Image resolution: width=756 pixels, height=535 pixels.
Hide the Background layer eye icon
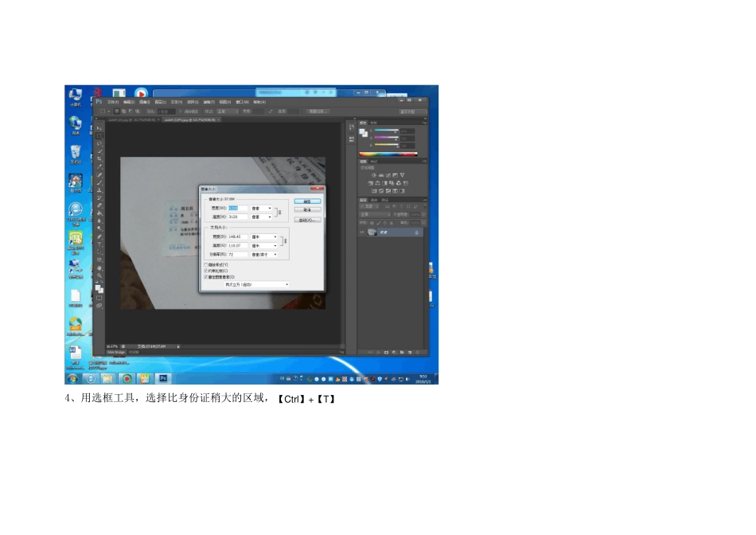coord(362,232)
